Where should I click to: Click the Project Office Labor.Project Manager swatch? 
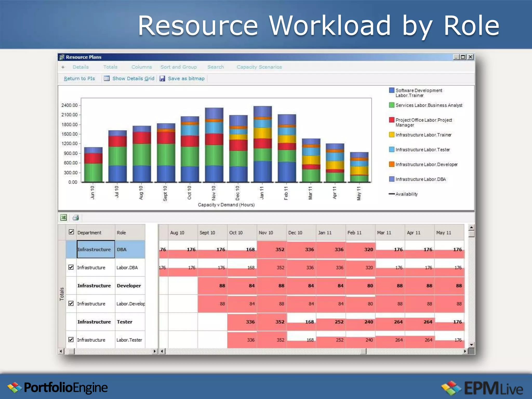click(x=392, y=120)
